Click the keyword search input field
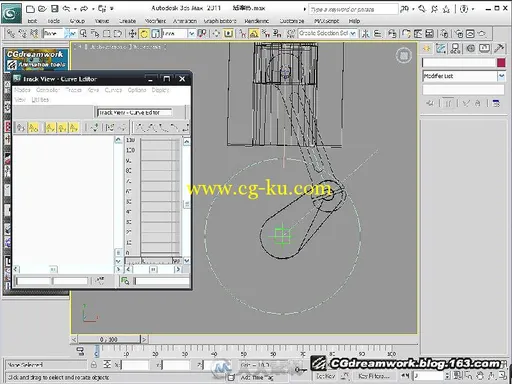This screenshot has height=384, width=512. point(353,9)
